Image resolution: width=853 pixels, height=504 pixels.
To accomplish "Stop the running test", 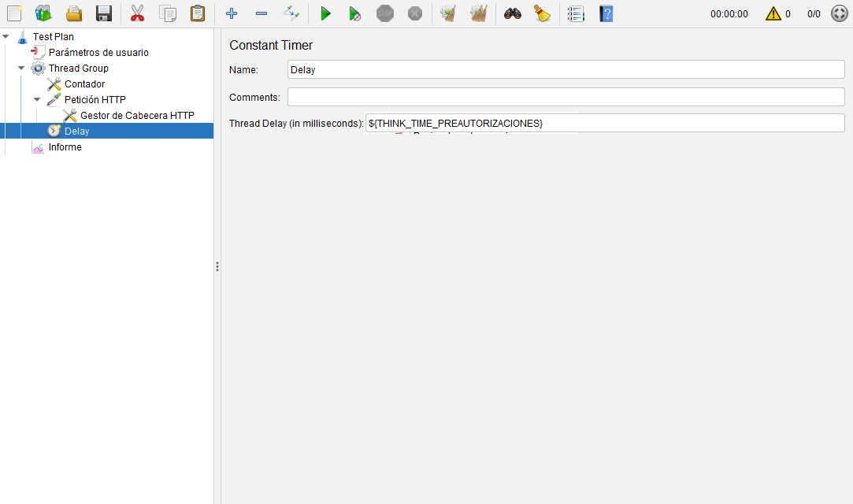I will [x=384, y=13].
